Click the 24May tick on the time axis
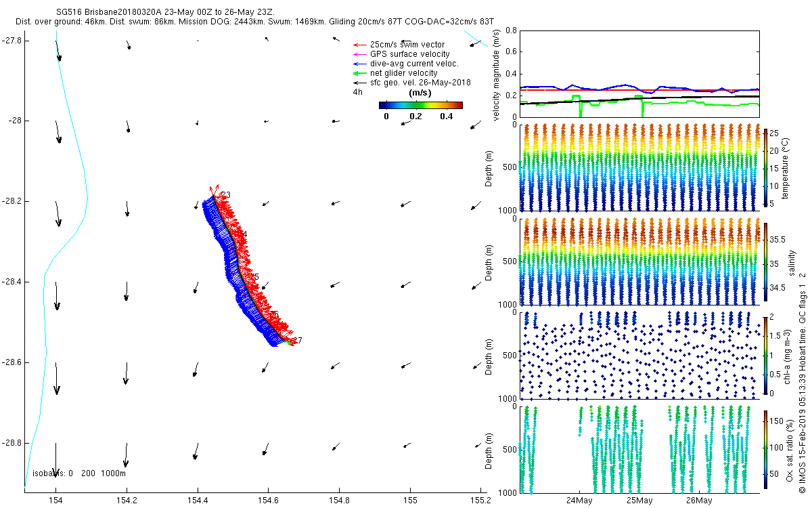This screenshot has height=508, width=812. pos(579,501)
